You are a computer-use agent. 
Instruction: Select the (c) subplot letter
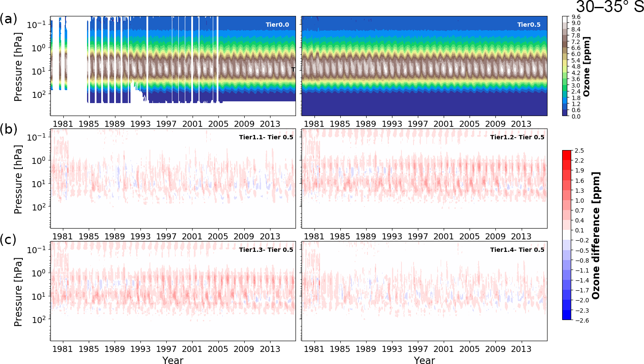[x=9, y=240]
